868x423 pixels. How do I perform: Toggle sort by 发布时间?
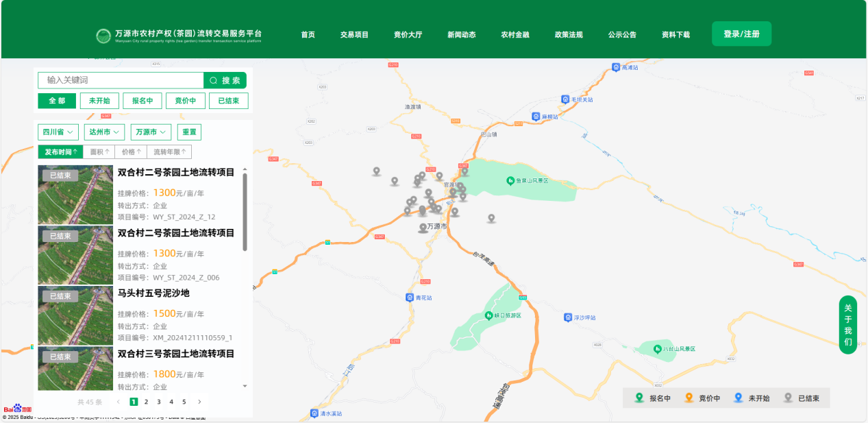pos(60,152)
